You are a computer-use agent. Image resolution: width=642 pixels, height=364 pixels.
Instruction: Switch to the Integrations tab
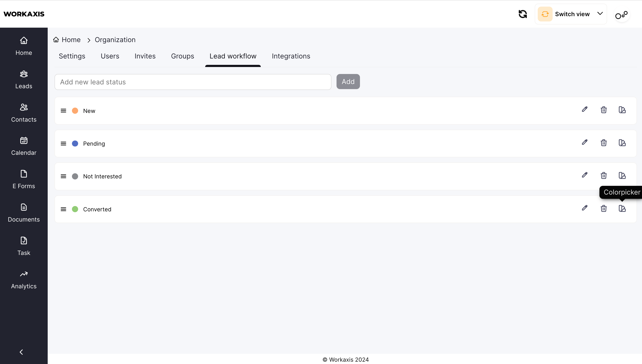[291, 56]
